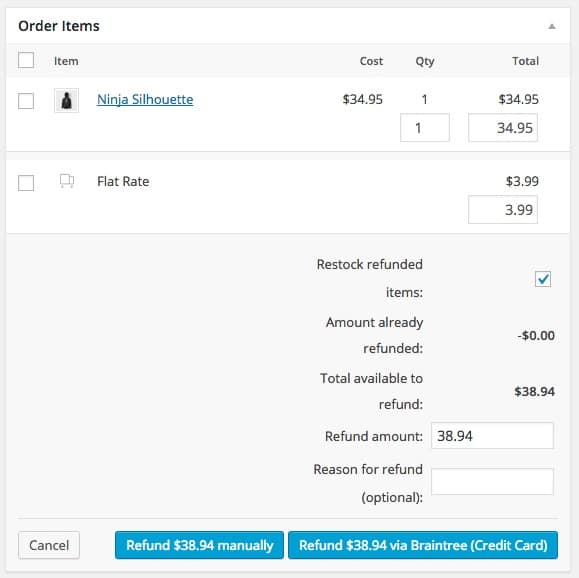Click the Total column header

(525, 61)
